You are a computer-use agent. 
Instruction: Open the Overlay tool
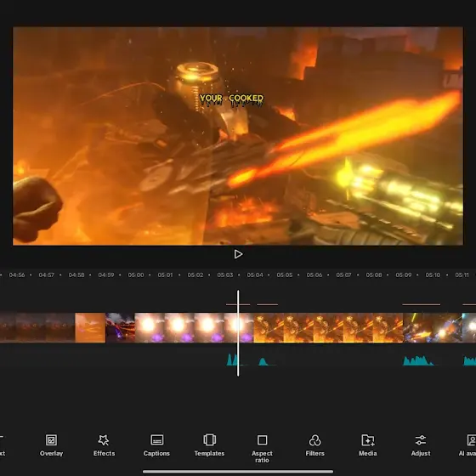click(x=51, y=445)
